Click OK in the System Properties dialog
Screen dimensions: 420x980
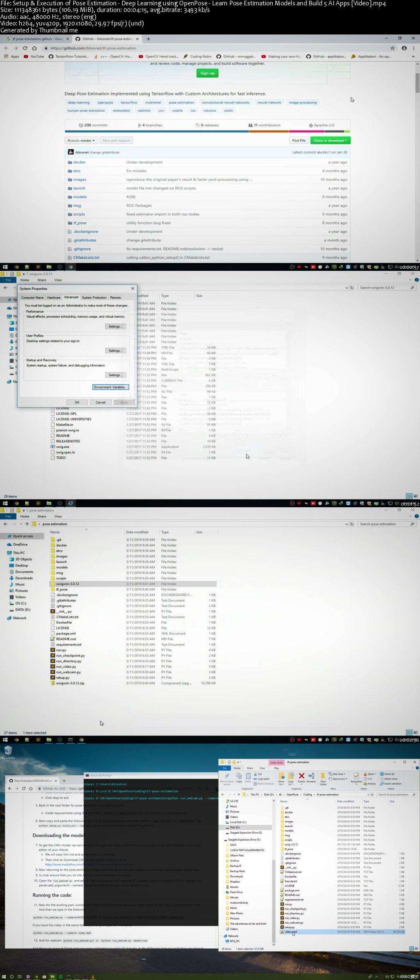click(77, 402)
